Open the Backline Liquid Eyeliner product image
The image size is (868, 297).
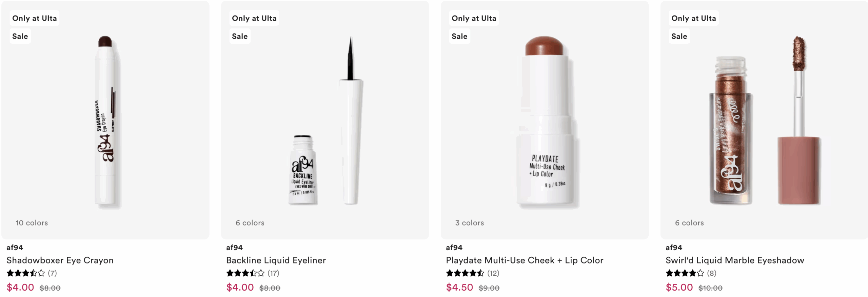[325, 122]
